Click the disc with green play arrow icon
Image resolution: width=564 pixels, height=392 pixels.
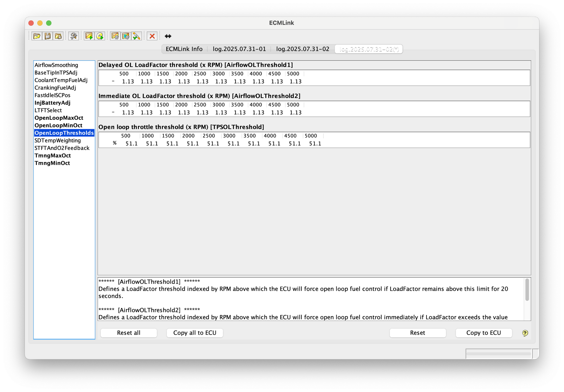pos(100,36)
